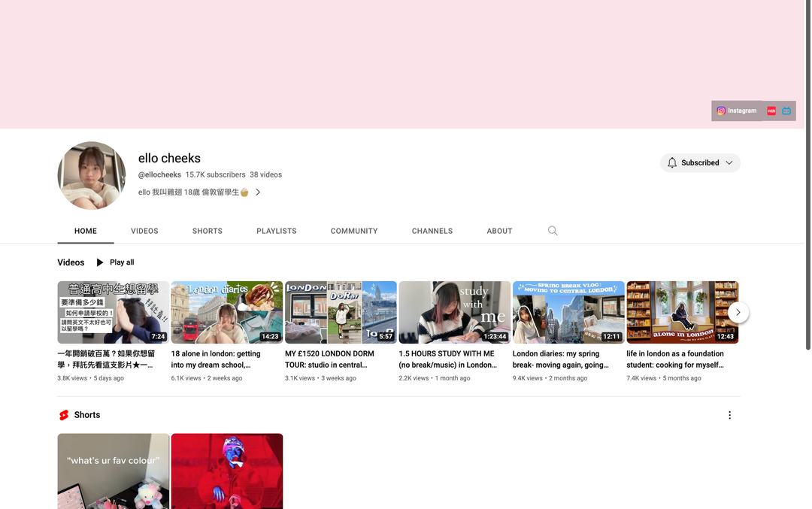Image resolution: width=812 pixels, height=509 pixels.
Task: Open the Shorts section more options menu
Action: pyautogui.click(x=729, y=415)
